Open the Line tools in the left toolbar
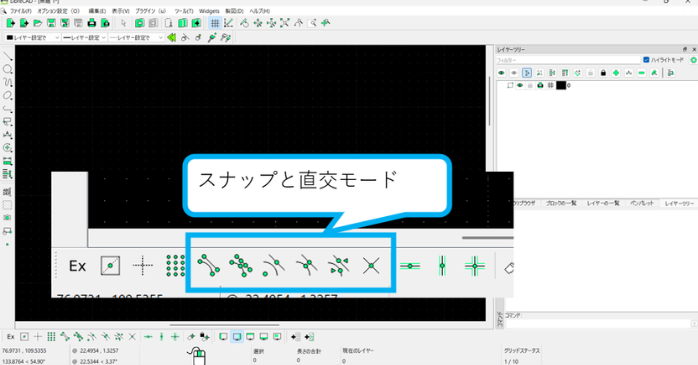This screenshot has height=365, width=698. (x=8, y=56)
